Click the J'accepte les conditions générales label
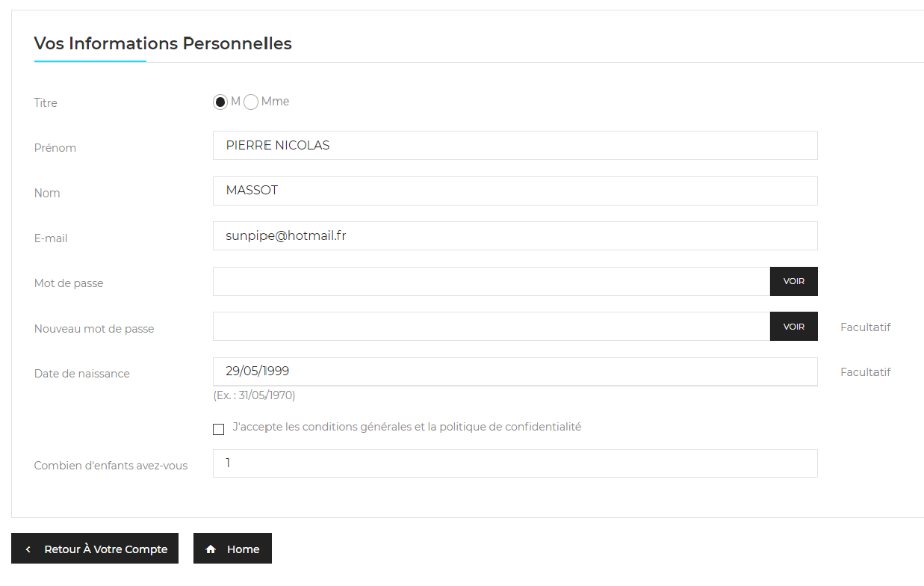This screenshot has height=586, width=924. 407,428
